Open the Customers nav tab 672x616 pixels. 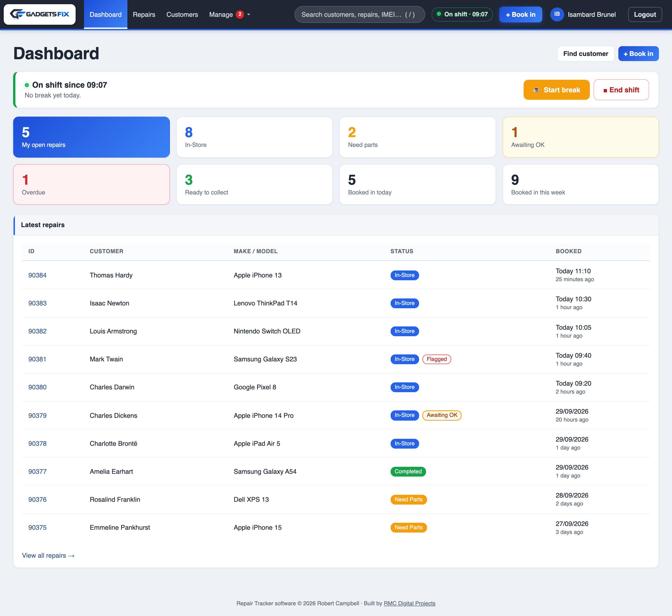tap(182, 14)
